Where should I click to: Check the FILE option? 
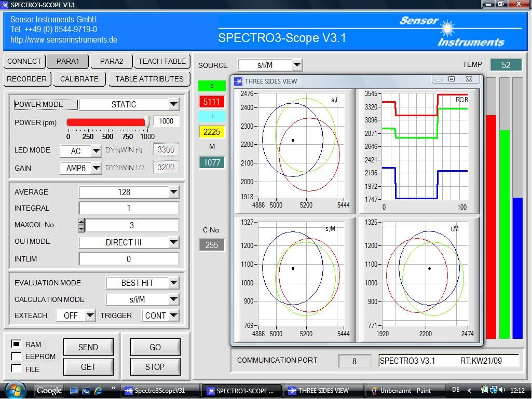pos(17,369)
